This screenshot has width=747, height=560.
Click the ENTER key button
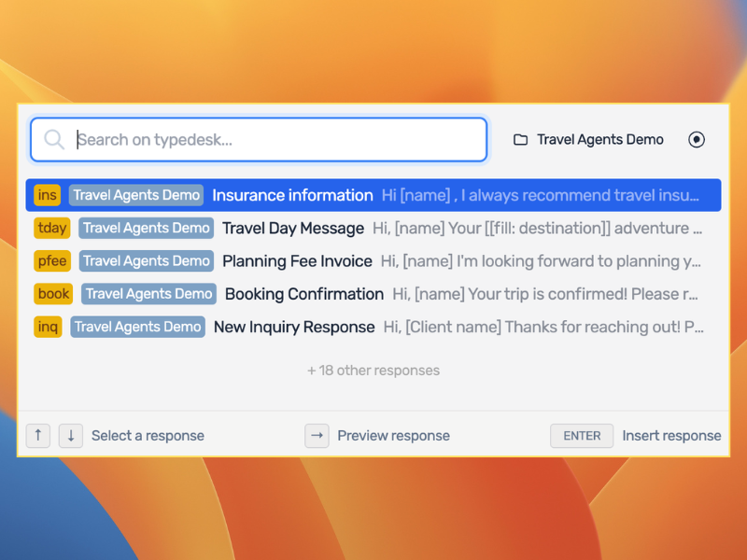(582, 436)
